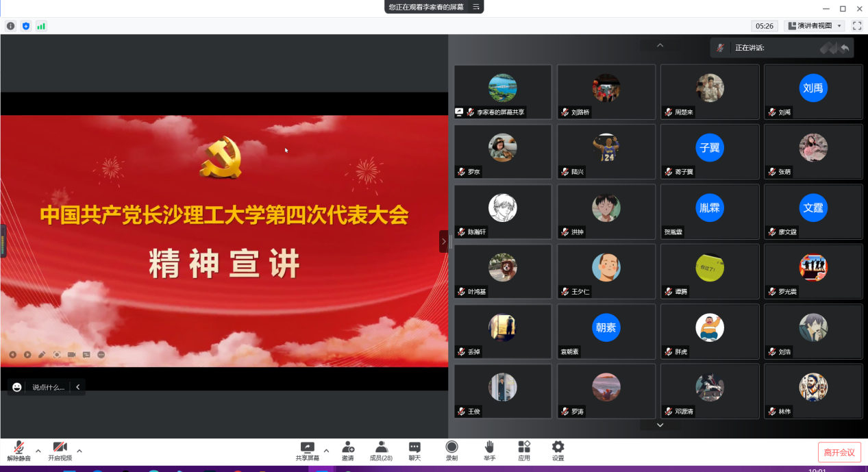
Task: Click the Share Screen (共享屏幕) icon
Action: (307, 450)
